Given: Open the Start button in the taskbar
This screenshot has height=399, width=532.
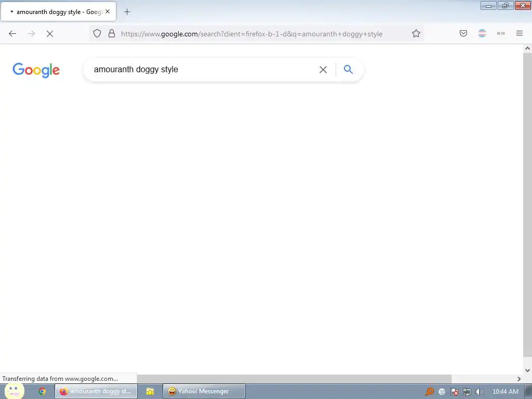Looking at the screenshot, I should 14,391.
